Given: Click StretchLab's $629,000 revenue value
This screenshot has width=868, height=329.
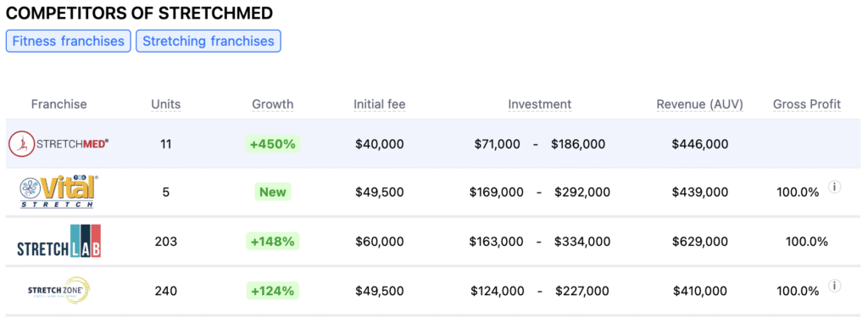Looking at the screenshot, I should (699, 242).
